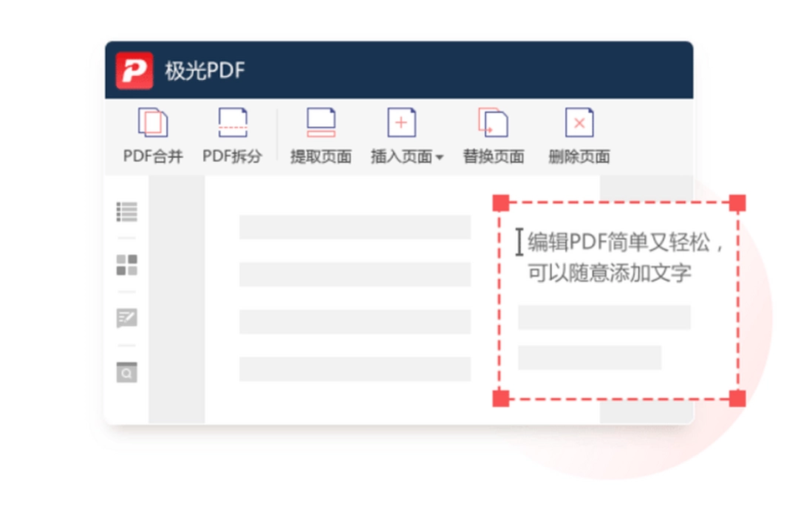
Task: Click the 删除页面 delete pages icon
Action: tap(579, 122)
